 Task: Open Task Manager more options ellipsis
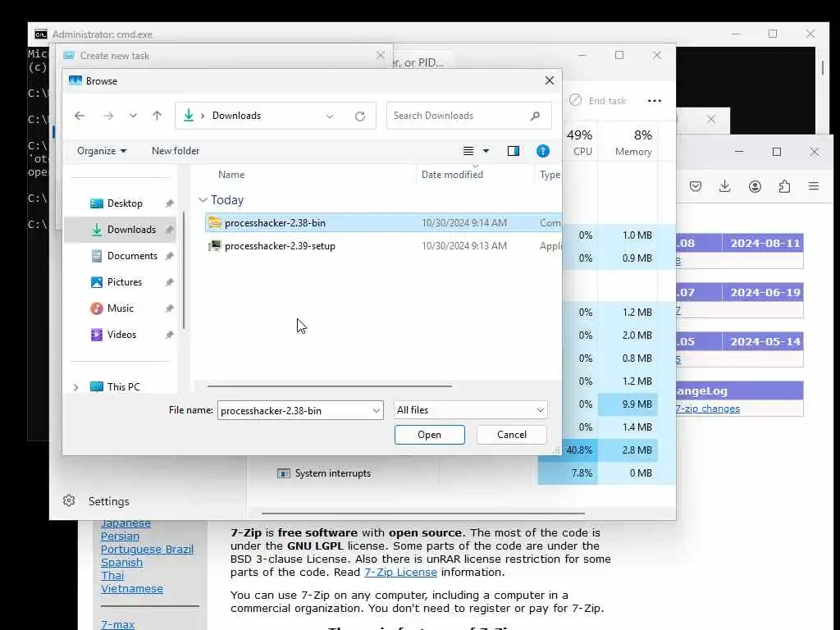click(x=654, y=101)
